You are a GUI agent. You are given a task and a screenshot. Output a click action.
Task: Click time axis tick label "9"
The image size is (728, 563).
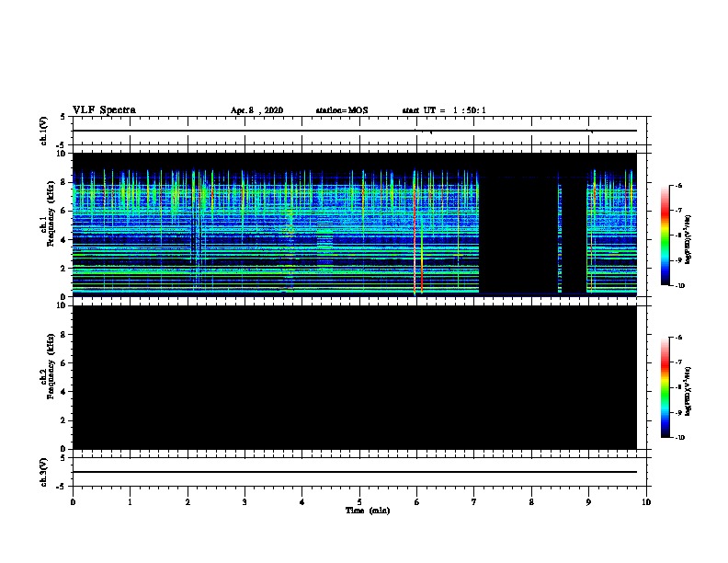[588, 502]
